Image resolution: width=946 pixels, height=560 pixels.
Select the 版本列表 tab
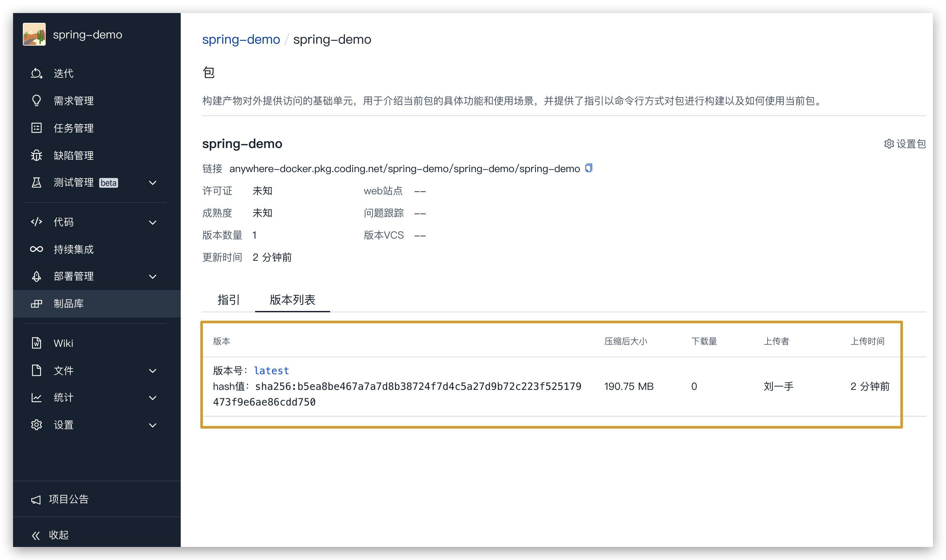pyautogui.click(x=292, y=300)
